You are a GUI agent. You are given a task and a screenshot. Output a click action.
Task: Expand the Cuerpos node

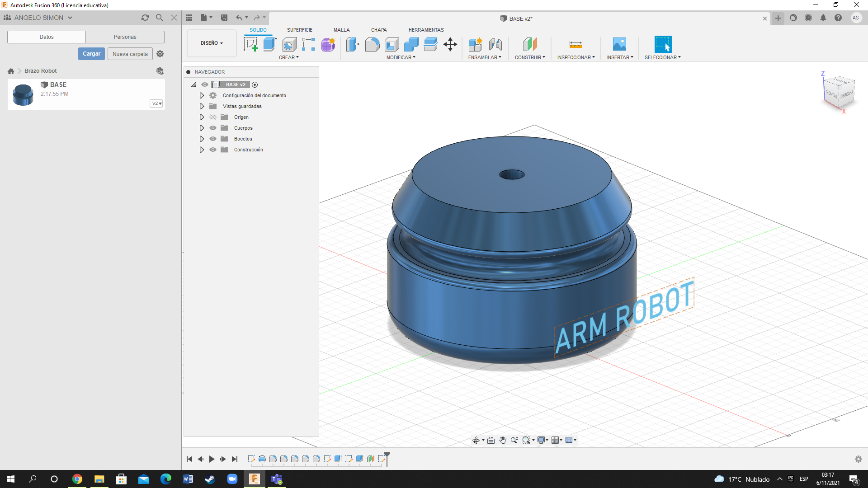click(202, 128)
